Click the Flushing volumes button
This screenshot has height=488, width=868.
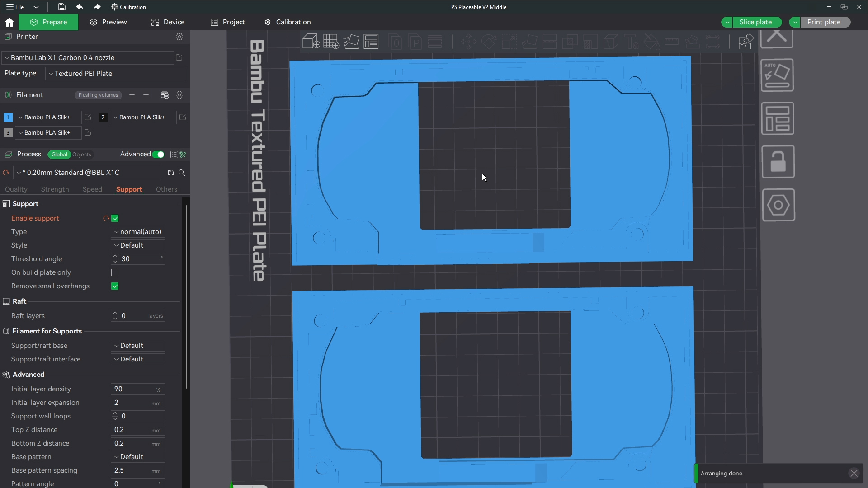[x=98, y=95]
